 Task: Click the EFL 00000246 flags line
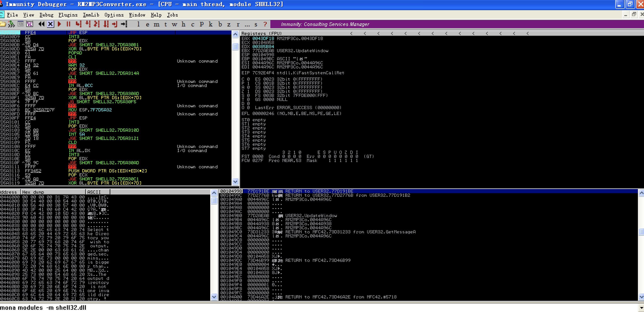(x=292, y=113)
